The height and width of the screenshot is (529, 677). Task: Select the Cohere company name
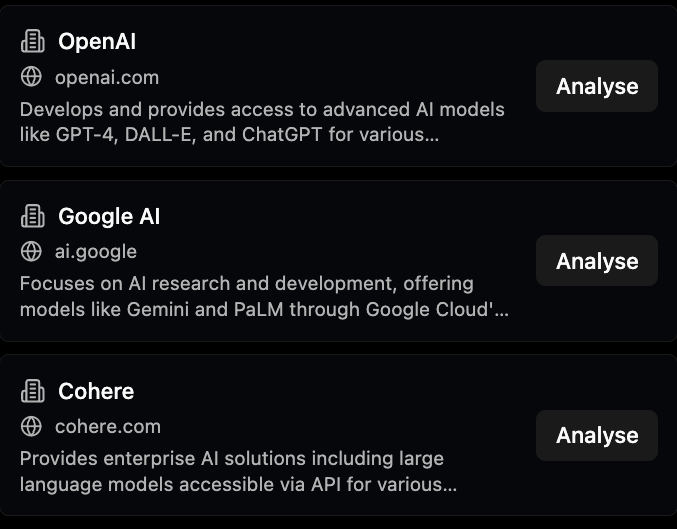pyautogui.click(x=96, y=391)
